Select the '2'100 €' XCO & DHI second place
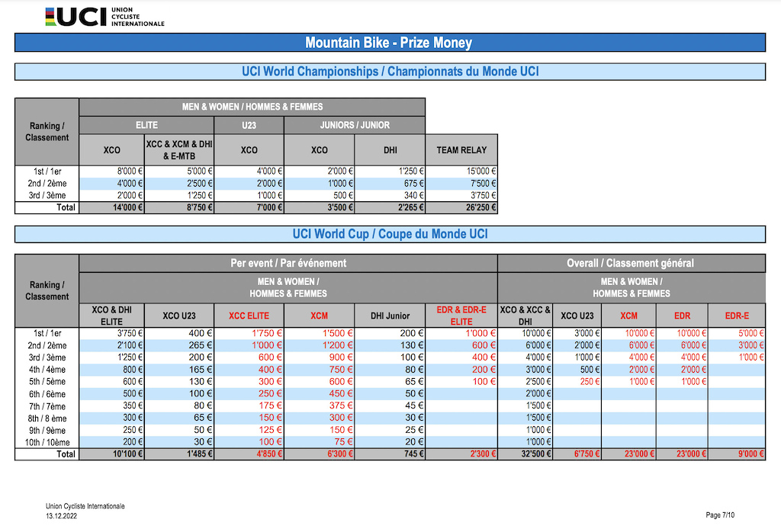This screenshot has height=532, width=781. pos(112,345)
